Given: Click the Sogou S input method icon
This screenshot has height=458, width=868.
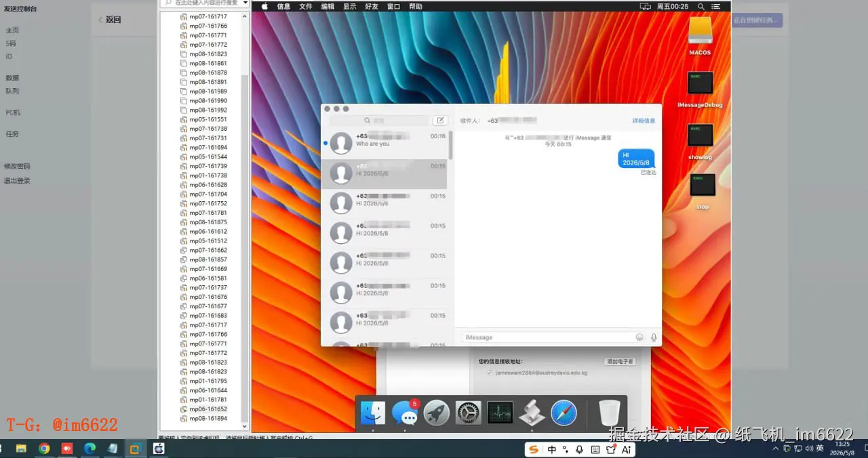Looking at the screenshot, I should coord(534,449).
